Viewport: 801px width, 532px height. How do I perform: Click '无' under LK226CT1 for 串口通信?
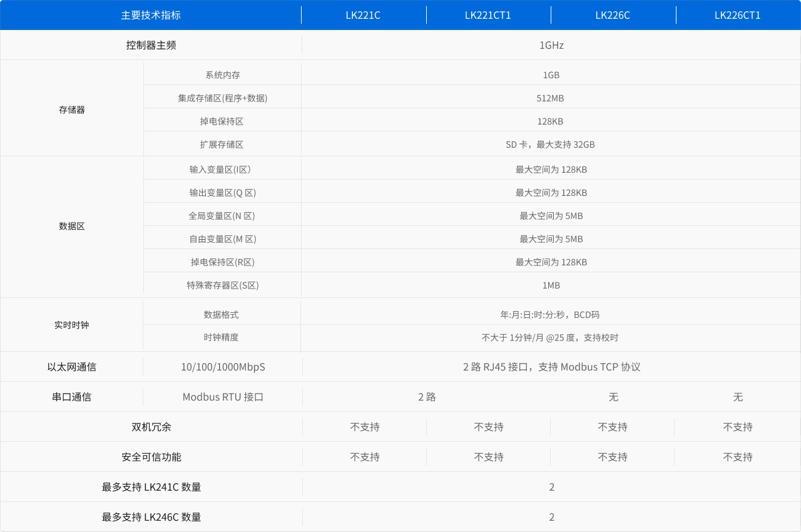click(738, 397)
